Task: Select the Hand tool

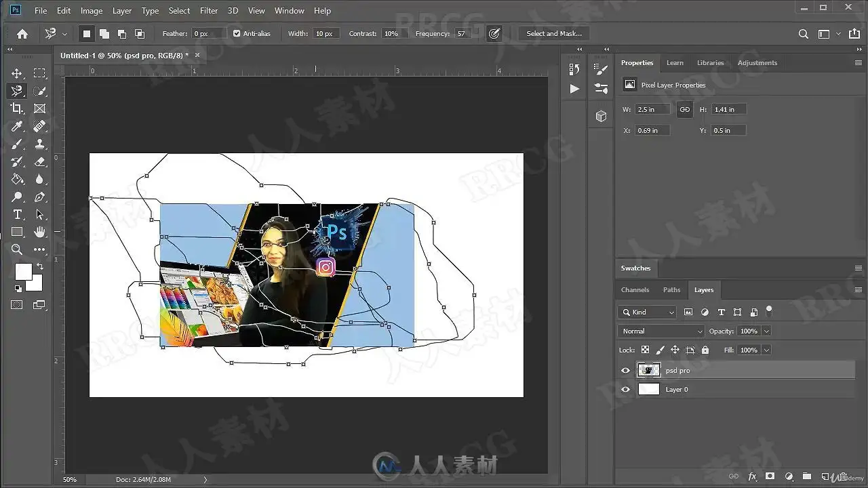Action: click(x=40, y=232)
